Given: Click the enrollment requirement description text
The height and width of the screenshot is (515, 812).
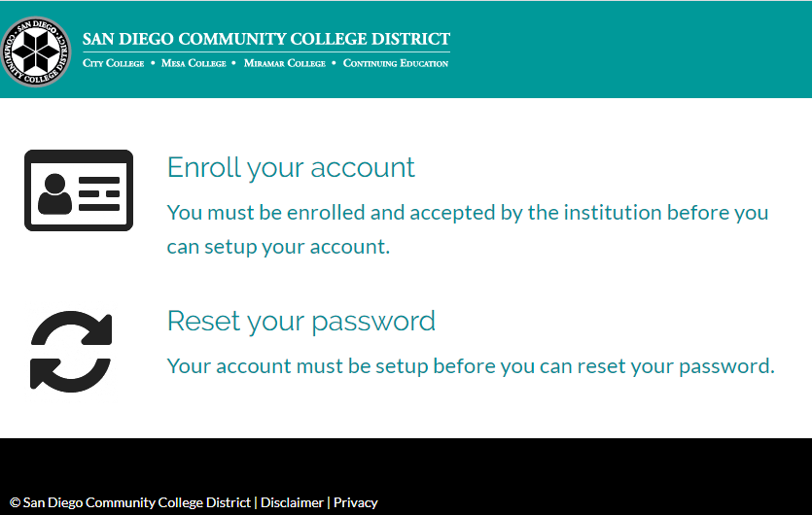Looking at the screenshot, I should coord(467,229).
